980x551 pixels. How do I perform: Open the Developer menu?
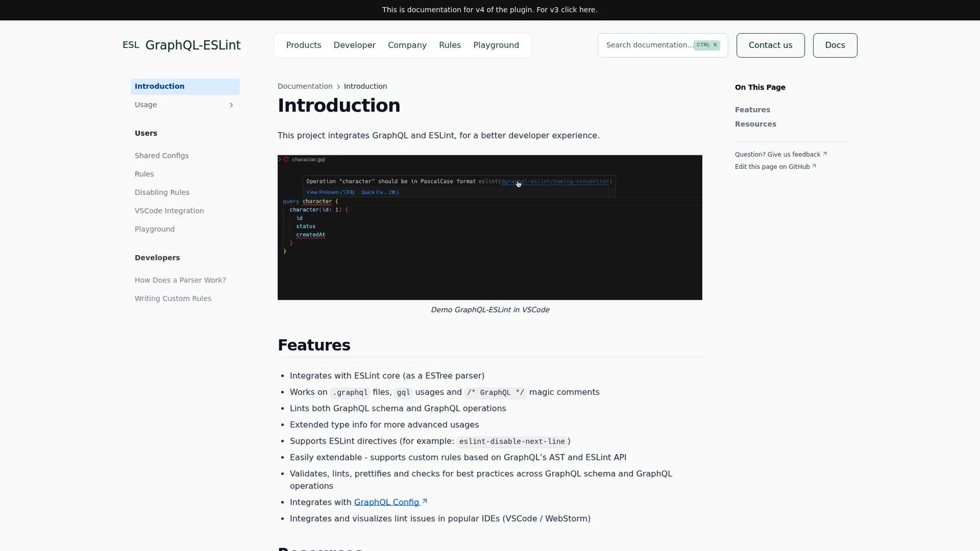[x=355, y=45]
